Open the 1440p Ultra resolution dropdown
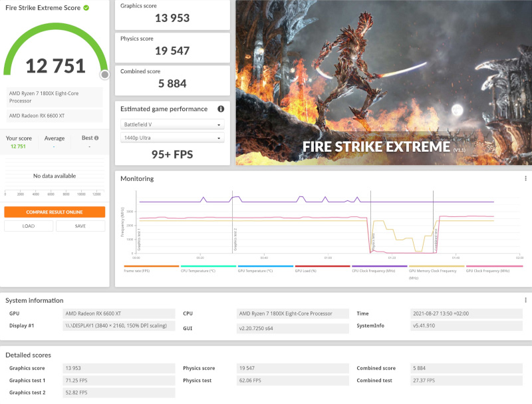Screen dimensions: 532x404 (x=172, y=138)
